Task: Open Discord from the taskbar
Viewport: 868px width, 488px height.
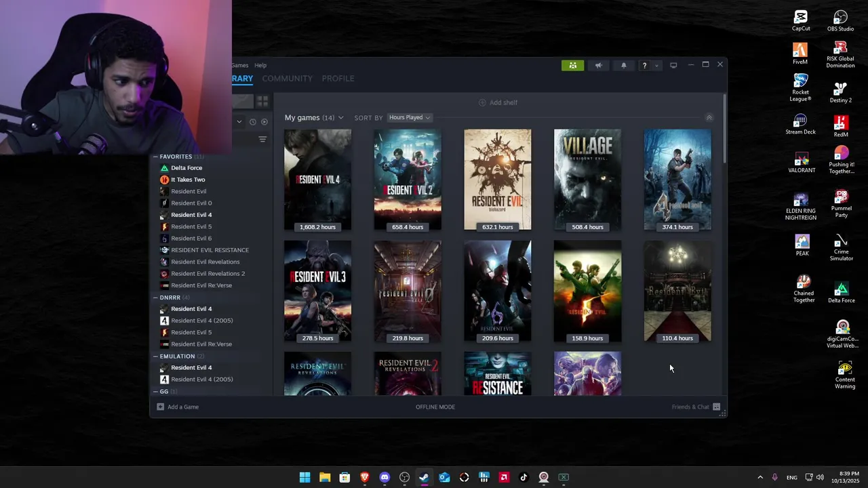Action: click(384, 477)
